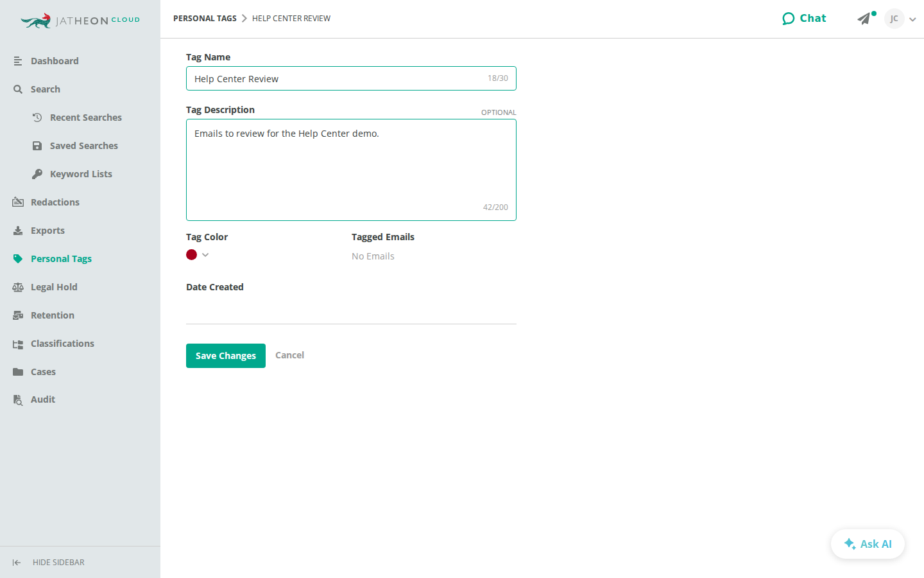Focus the Tag Description text area
Screen dimensions: 924x578
(x=351, y=170)
